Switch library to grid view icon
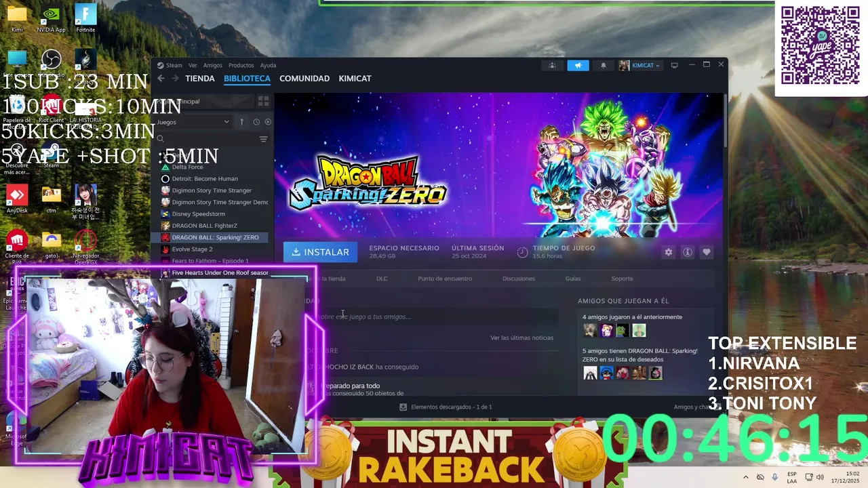This screenshot has height=488, width=868. (x=263, y=101)
